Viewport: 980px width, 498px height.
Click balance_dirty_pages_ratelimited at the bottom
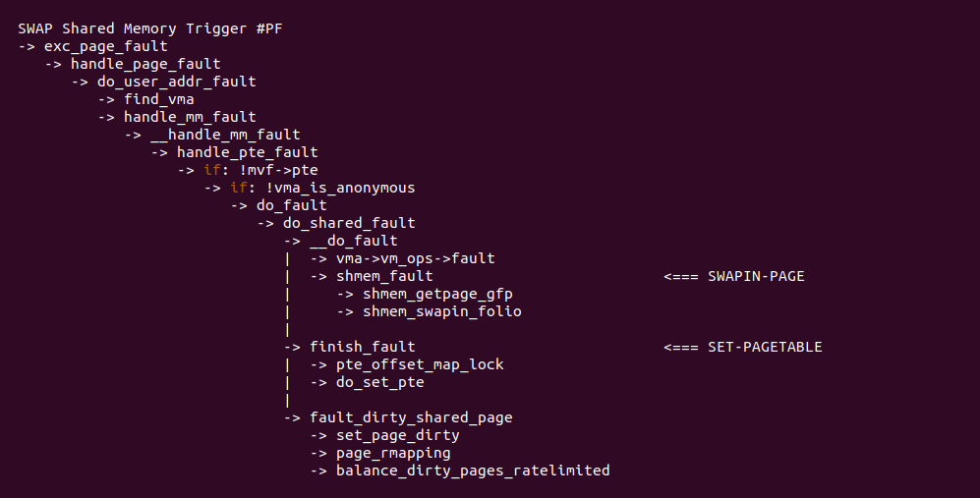pos(473,470)
